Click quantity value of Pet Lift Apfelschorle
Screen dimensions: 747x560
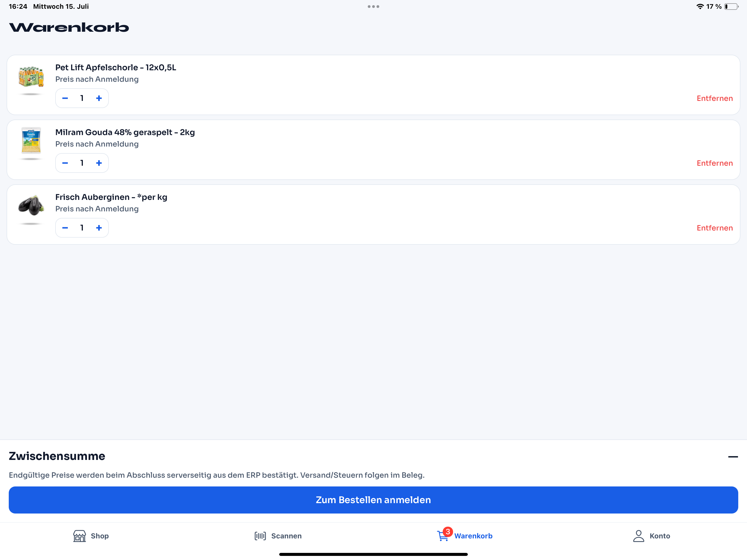tap(82, 98)
